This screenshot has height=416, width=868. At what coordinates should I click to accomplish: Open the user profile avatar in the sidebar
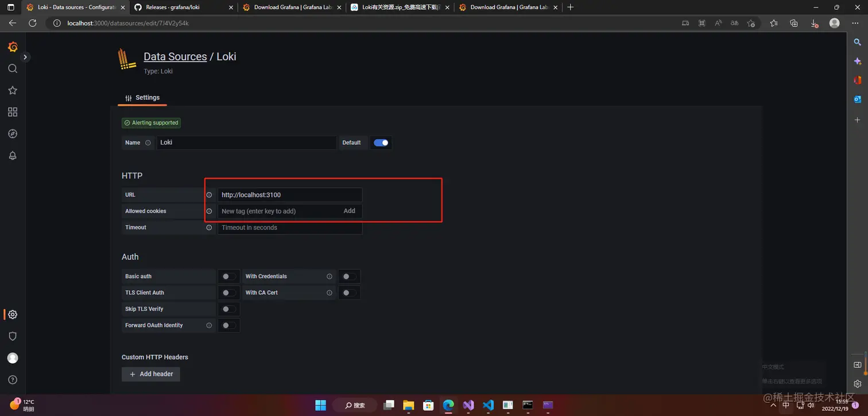point(13,358)
